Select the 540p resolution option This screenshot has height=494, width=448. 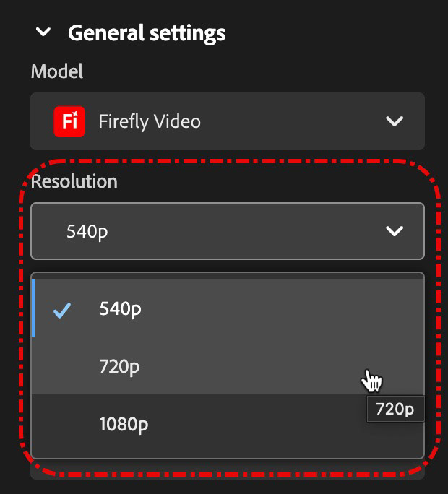(228, 308)
